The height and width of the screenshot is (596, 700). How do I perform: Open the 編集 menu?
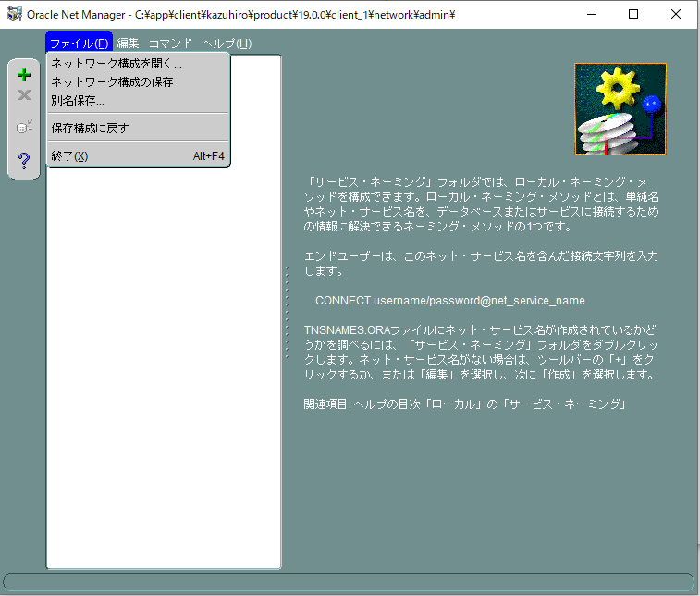point(128,43)
